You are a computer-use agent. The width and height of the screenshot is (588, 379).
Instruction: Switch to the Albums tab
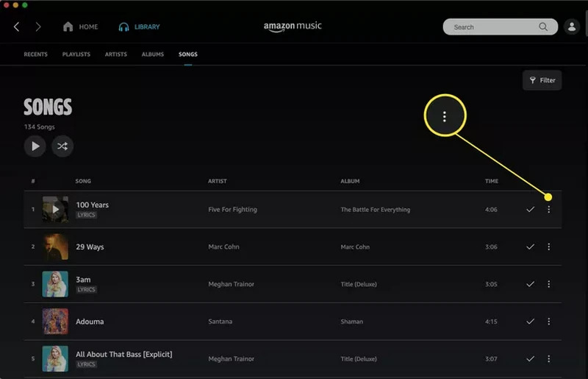point(153,54)
